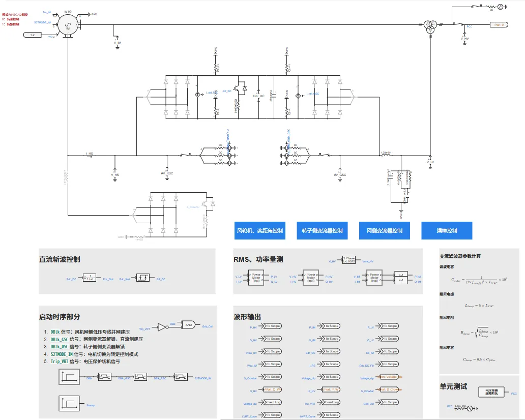This screenshot has width=525, height=420.
Task: Select the delay block between DBlk and DBlk_GSC
Action: pos(104,377)
